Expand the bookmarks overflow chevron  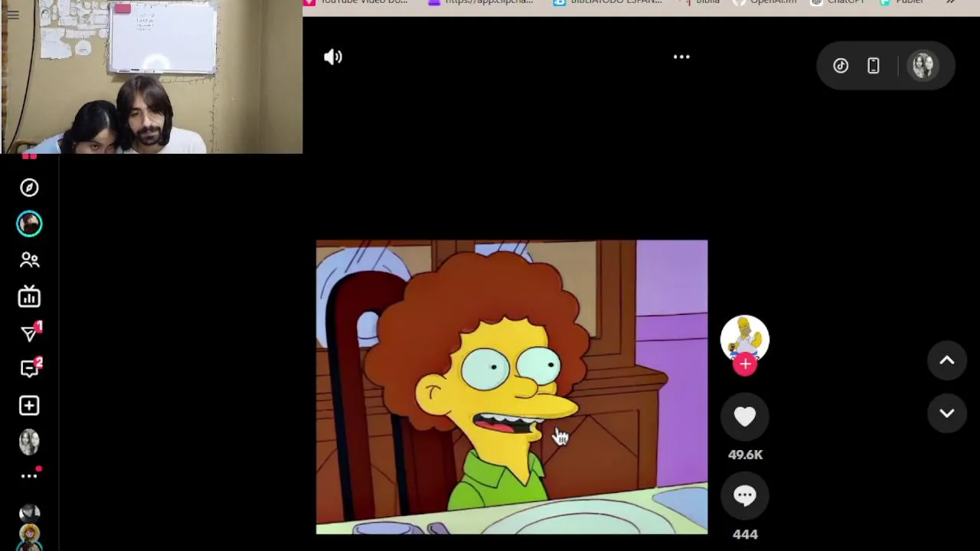coord(950,2)
